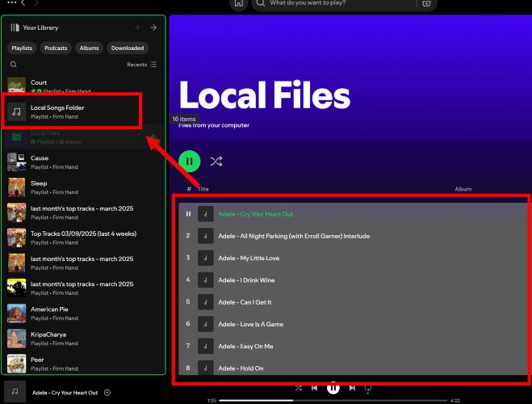Open the American Pie playlist
The image size is (532, 404).
click(x=83, y=314)
